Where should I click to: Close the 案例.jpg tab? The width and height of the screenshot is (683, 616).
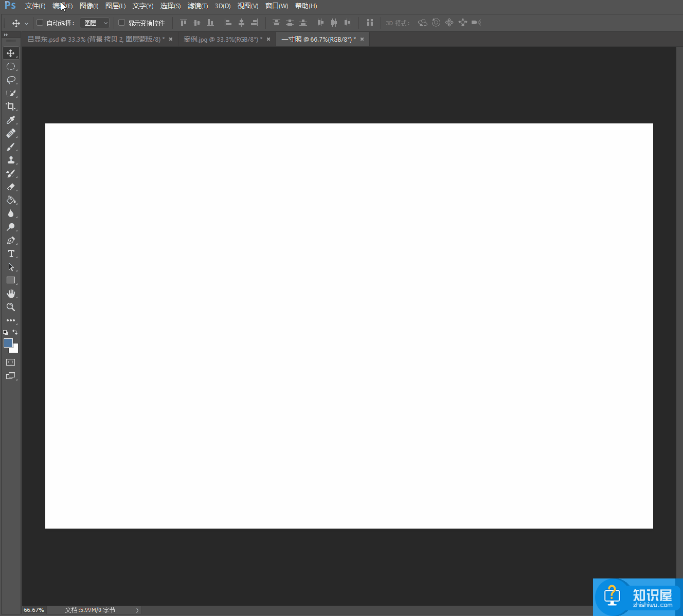tap(268, 39)
